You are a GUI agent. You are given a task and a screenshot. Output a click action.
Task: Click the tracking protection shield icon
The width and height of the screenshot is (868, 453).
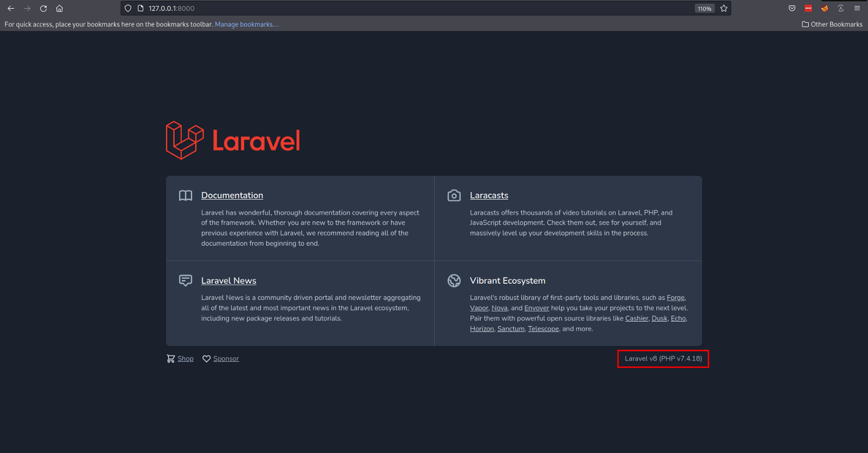click(128, 8)
